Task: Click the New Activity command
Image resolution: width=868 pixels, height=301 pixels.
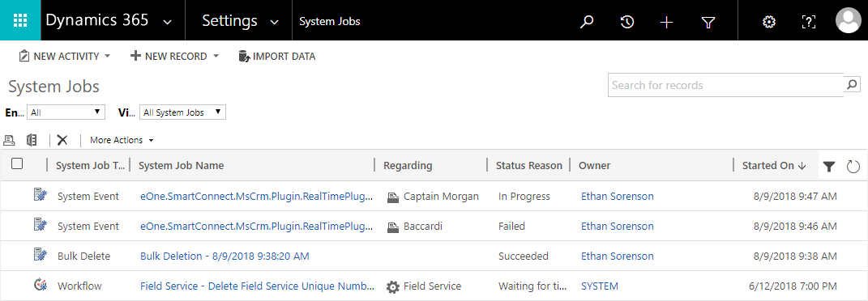Action: point(58,57)
